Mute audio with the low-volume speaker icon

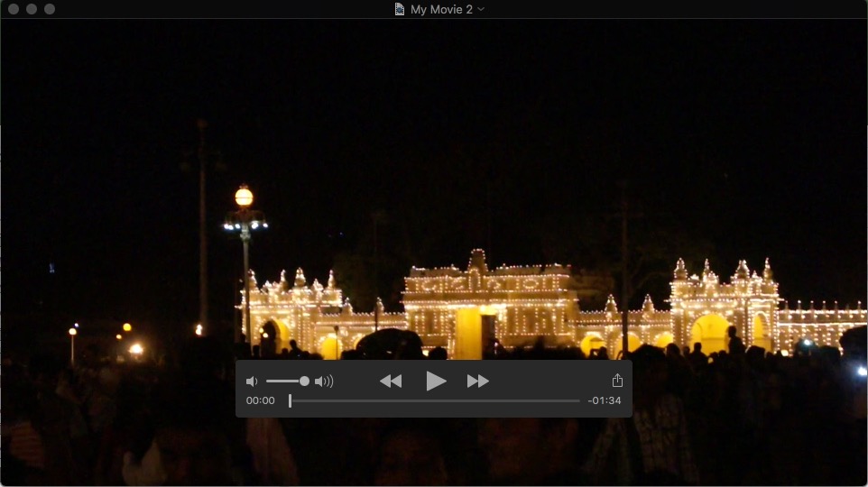pyautogui.click(x=252, y=381)
